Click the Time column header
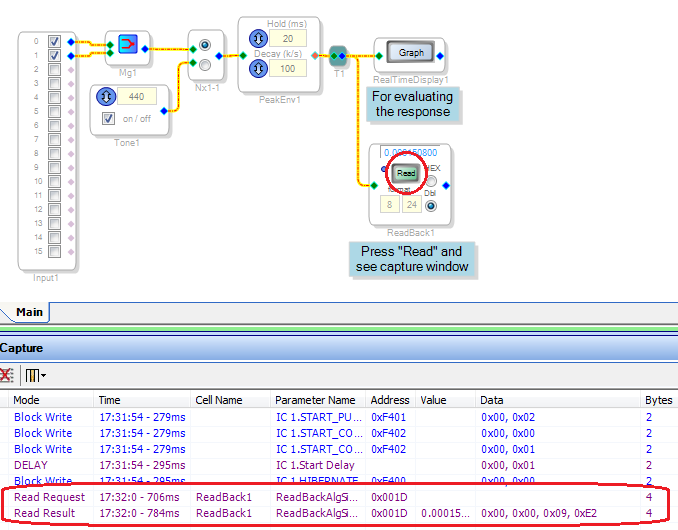Image resolution: width=678 pixels, height=530 pixels. (x=142, y=400)
